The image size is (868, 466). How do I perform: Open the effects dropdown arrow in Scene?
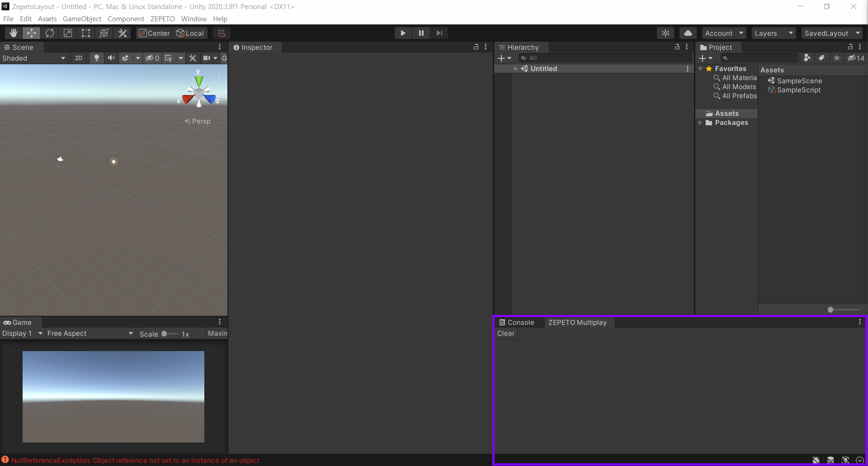[x=137, y=58]
